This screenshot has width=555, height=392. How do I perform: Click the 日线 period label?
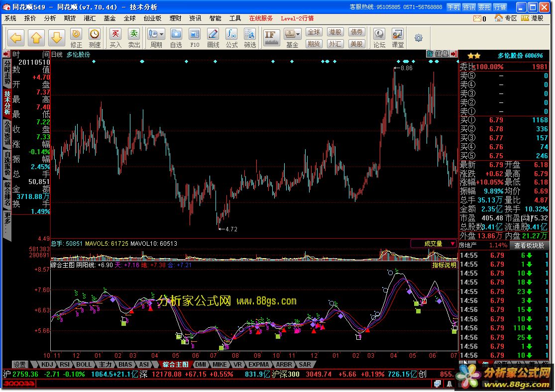pos(57,55)
